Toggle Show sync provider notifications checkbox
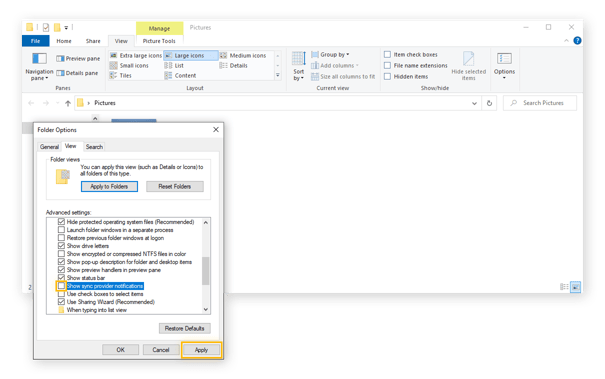 pyautogui.click(x=61, y=286)
